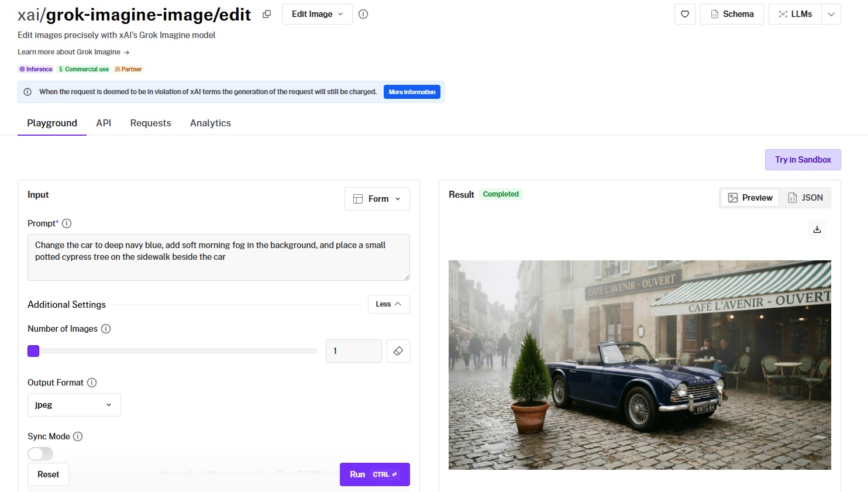Click the heart favorite icon
Screen dimensions: 868x492
tap(685, 14)
